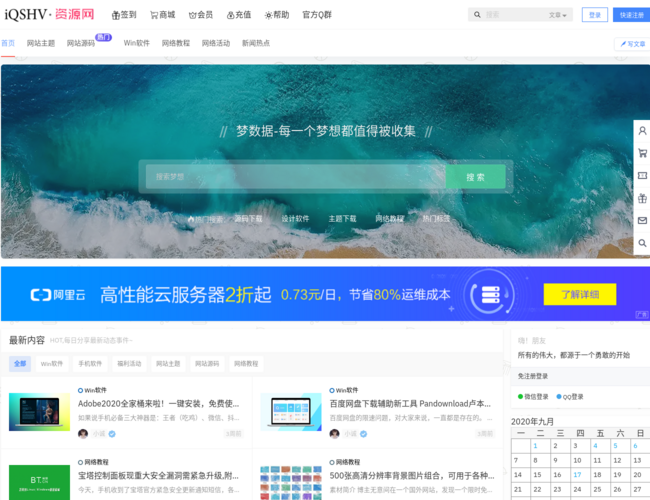The image size is (650, 500).
Task: Click the 写文章 write article button
Action: [633, 44]
